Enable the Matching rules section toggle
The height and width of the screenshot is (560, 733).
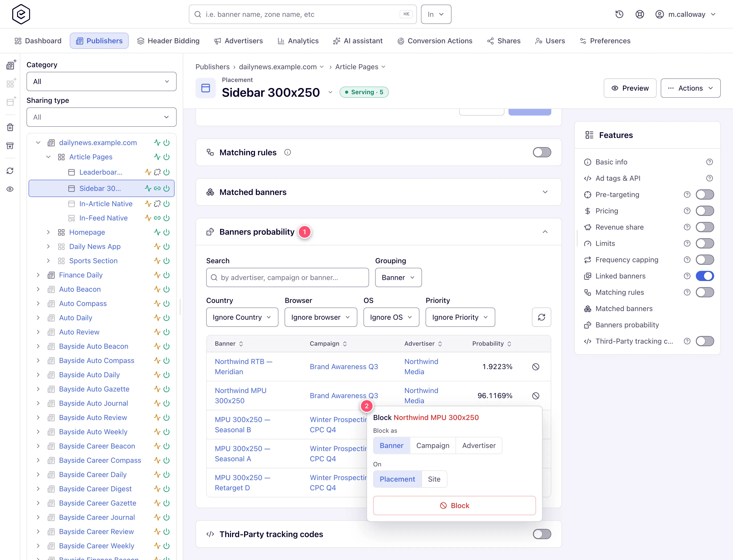[x=542, y=152]
